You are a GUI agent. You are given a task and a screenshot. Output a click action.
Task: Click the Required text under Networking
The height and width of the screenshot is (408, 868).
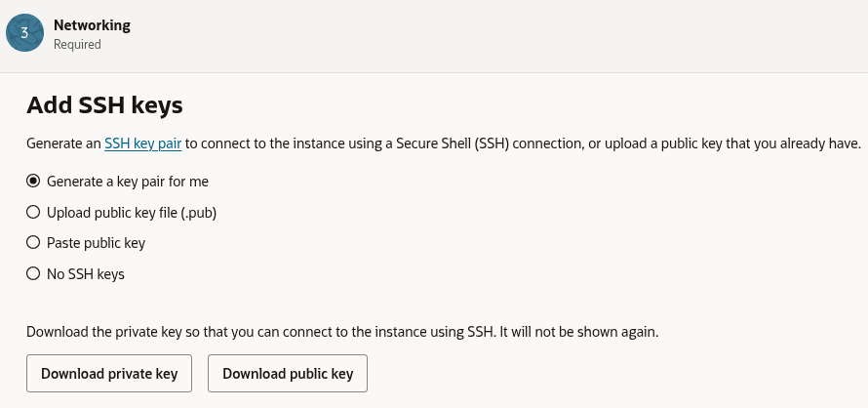pyautogui.click(x=77, y=44)
